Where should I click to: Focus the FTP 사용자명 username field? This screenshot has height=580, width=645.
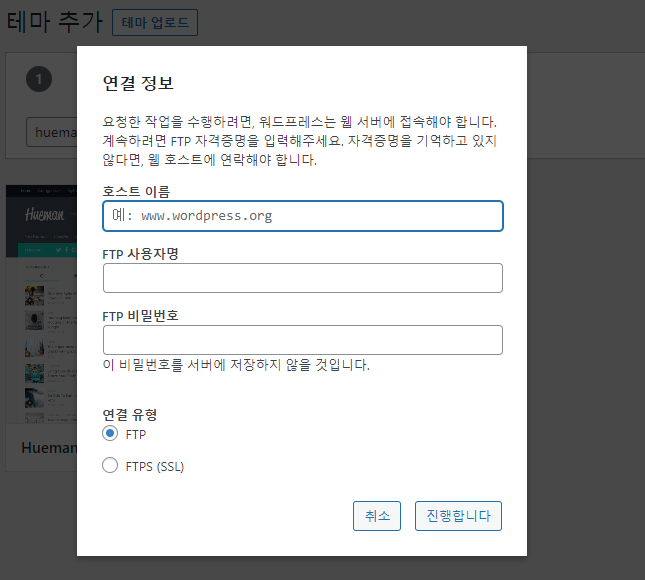tap(303, 278)
